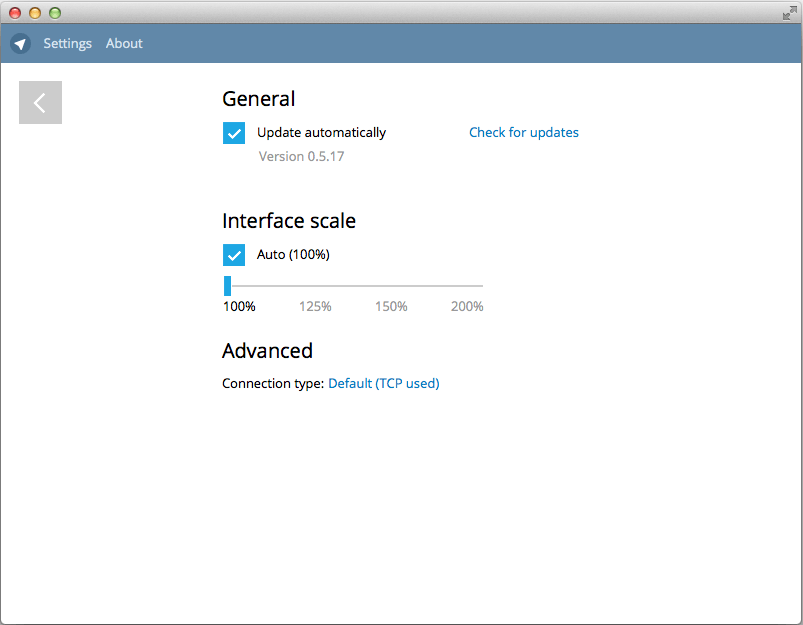803x625 pixels.
Task: Change connection type via Default (TCP used)
Action: point(384,383)
